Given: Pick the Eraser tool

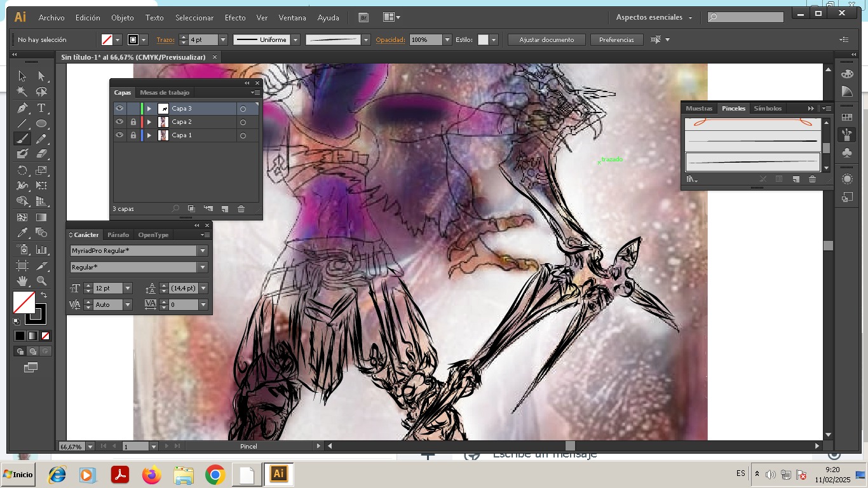Looking at the screenshot, I should tap(41, 154).
